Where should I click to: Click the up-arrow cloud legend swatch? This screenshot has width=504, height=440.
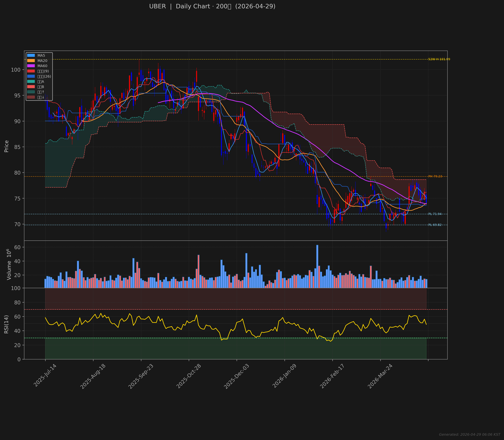(x=31, y=92)
